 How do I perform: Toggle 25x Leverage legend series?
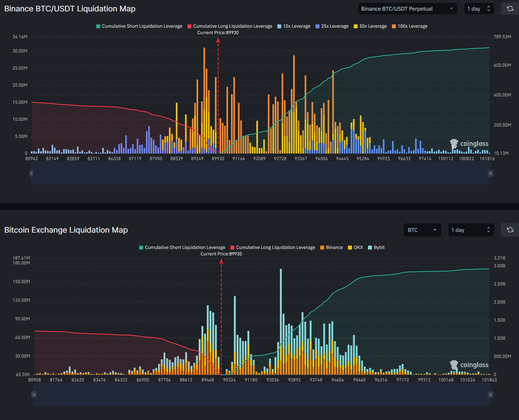pyautogui.click(x=332, y=26)
